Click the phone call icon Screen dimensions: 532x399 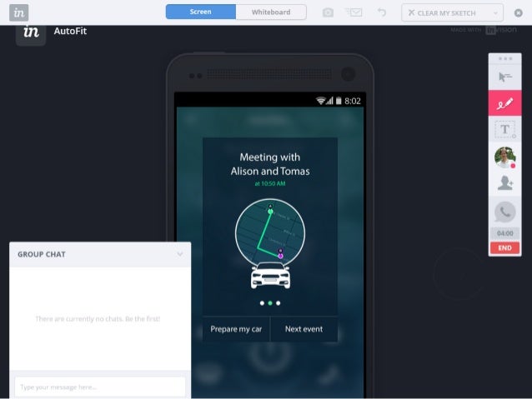pos(504,212)
